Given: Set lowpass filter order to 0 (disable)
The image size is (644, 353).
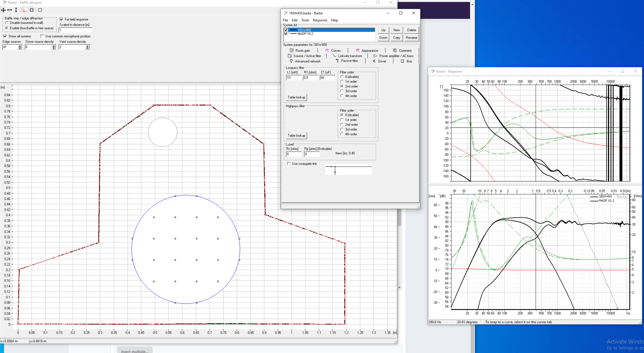Looking at the screenshot, I should (342, 77).
